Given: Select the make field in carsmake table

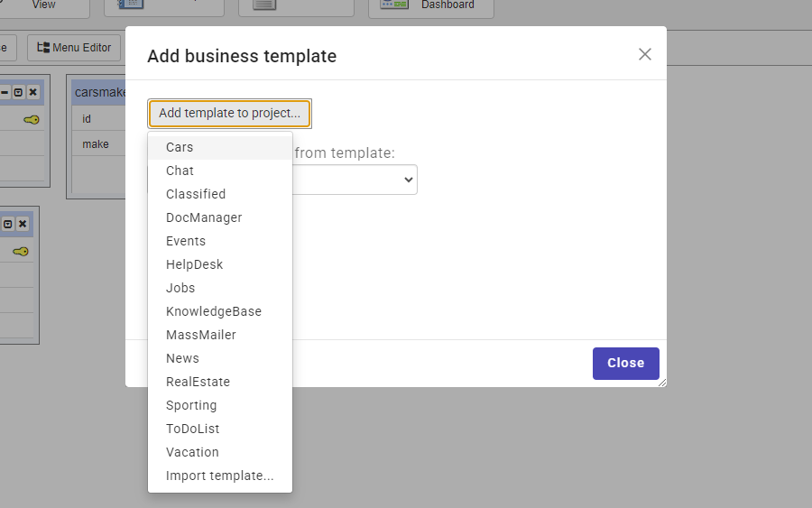Looking at the screenshot, I should click(96, 144).
